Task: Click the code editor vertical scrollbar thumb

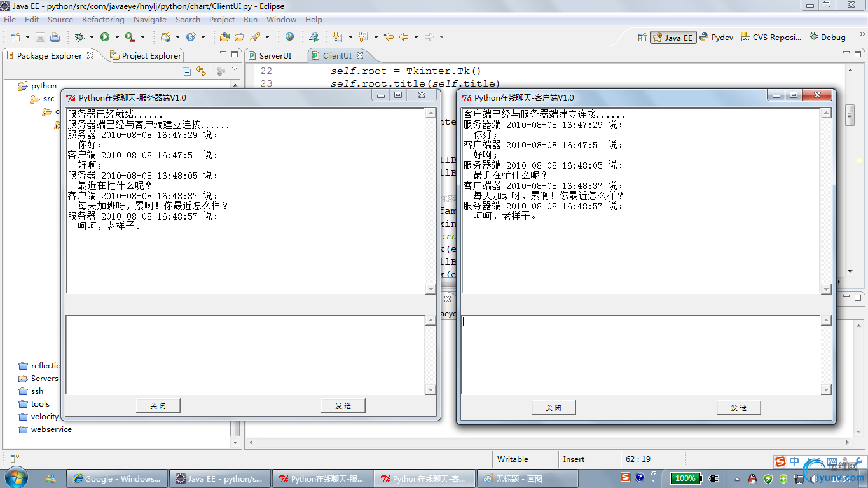Action: (850, 116)
